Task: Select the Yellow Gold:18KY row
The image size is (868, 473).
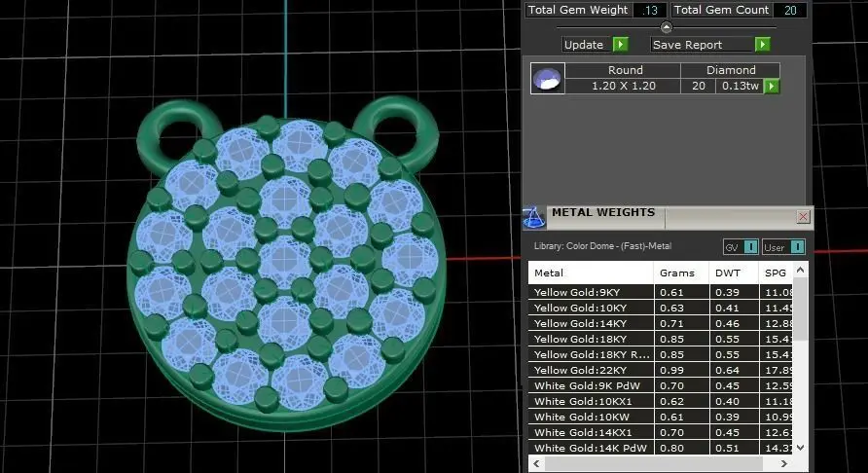Action: click(x=661, y=339)
